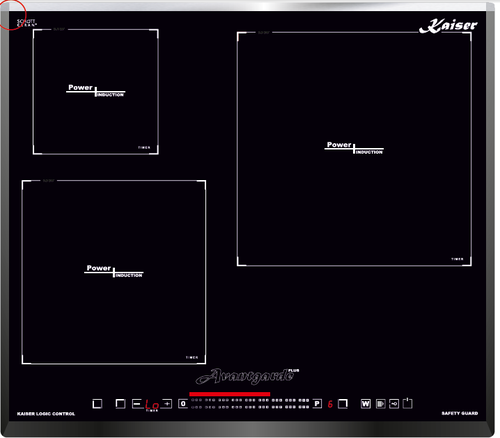This screenshot has width=500, height=438.
Task: Select the second cooking zone icon from left
Action: tap(120, 404)
